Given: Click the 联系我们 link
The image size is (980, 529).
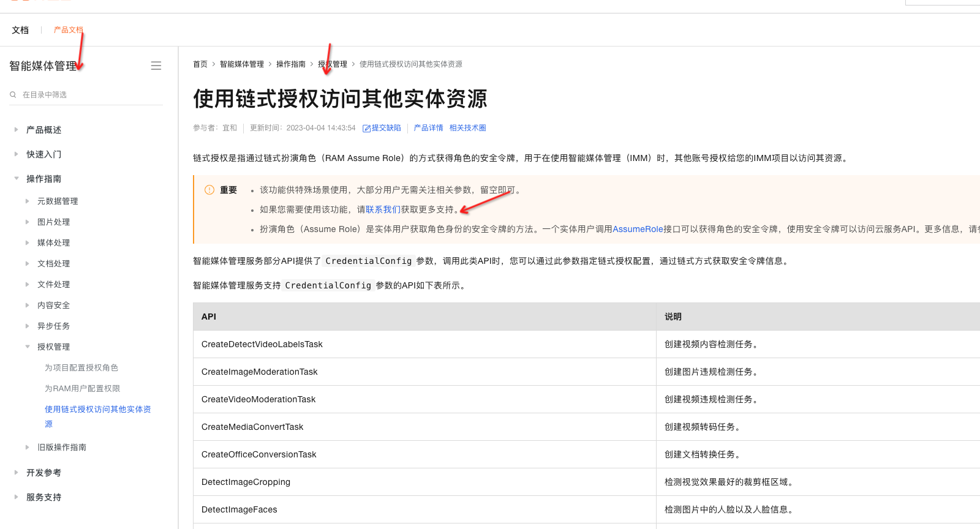Looking at the screenshot, I should click(383, 209).
